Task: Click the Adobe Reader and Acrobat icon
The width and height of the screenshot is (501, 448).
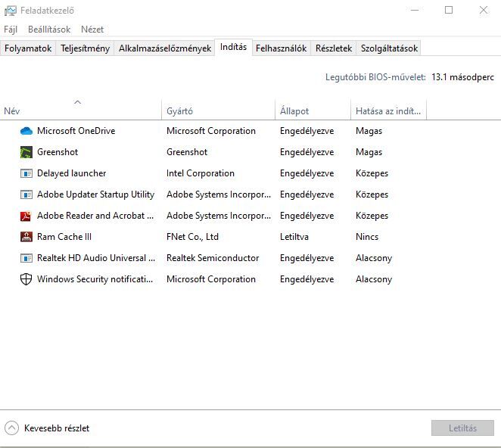Action: tap(26, 216)
